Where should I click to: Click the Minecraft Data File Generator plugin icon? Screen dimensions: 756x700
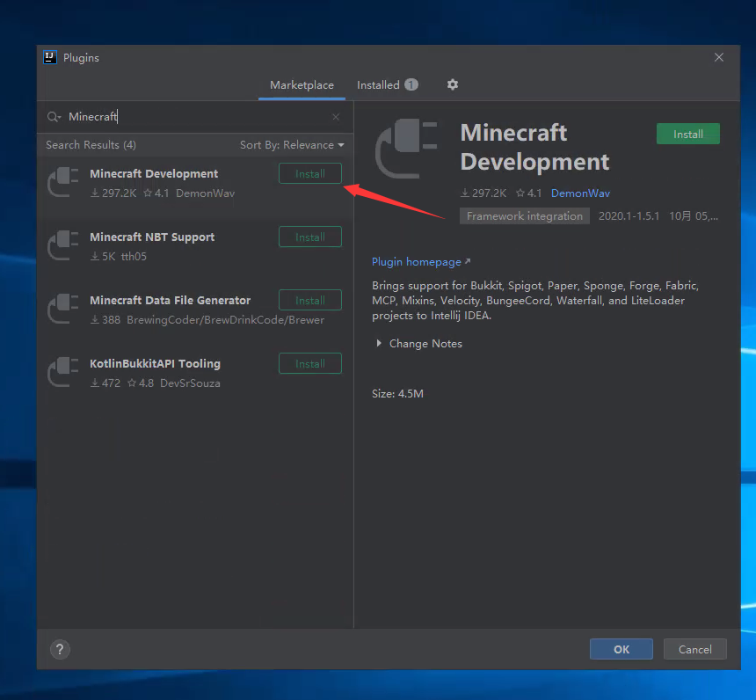tap(63, 309)
